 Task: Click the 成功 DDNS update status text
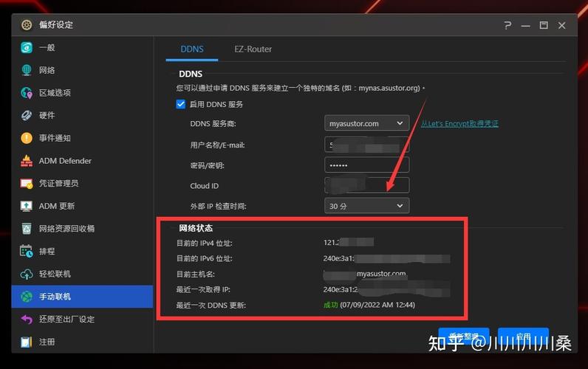(x=331, y=305)
